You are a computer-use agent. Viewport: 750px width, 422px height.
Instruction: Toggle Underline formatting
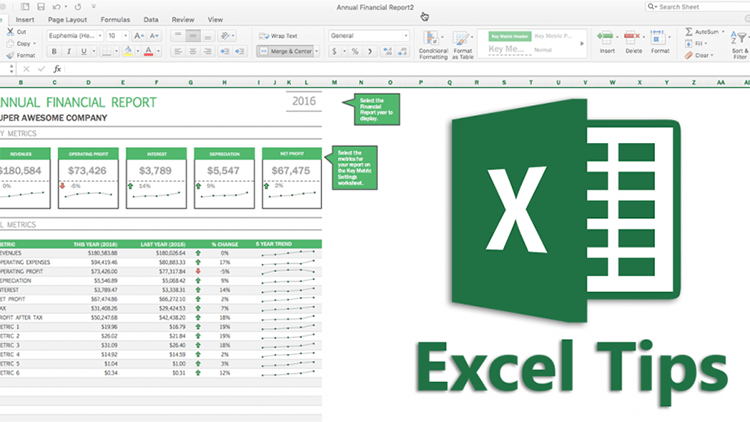click(84, 51)
